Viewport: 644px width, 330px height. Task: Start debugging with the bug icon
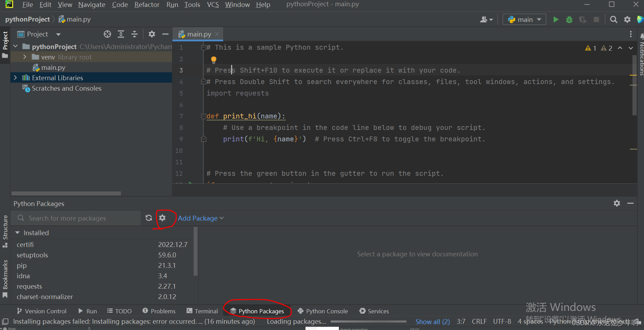pyautogui.click(x=569, y=19)
